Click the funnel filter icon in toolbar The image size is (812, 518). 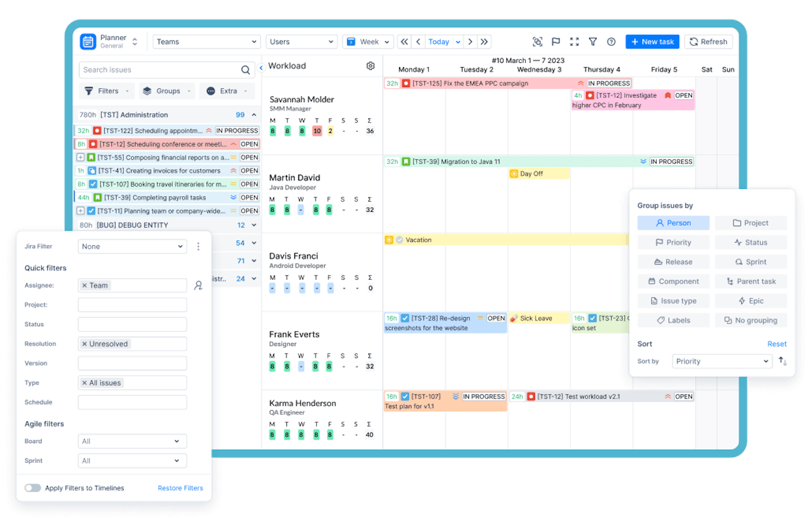[593, 42]
